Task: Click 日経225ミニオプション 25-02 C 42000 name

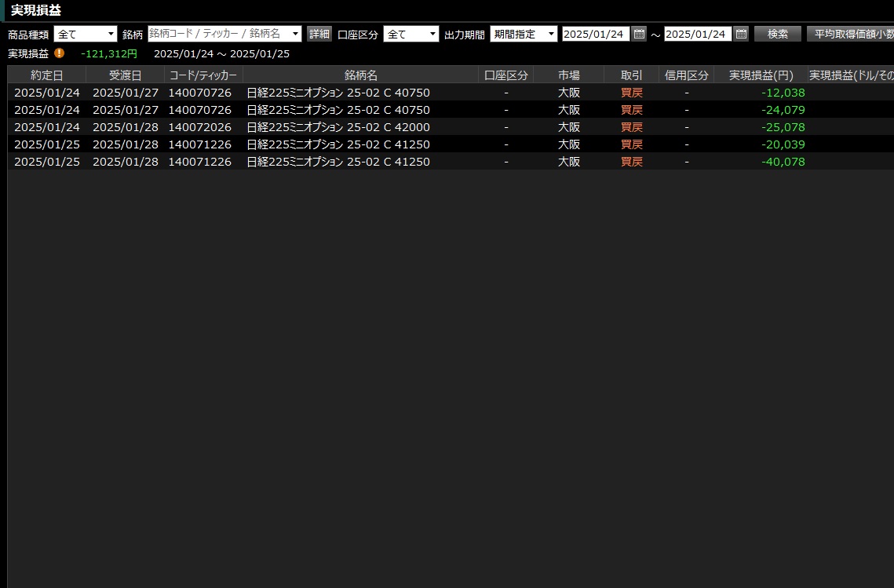Action: (x=338, y=127)
